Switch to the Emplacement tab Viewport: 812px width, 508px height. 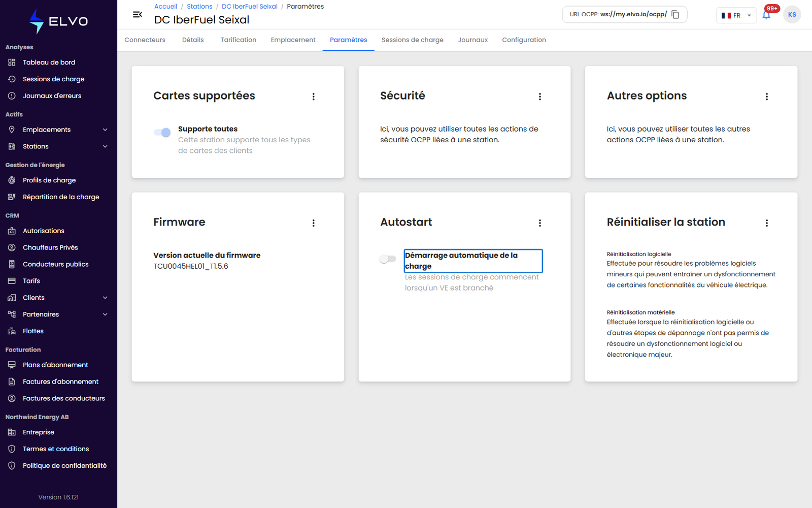[293, 40]
